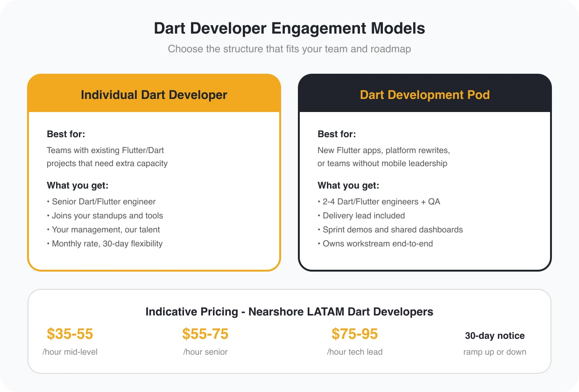Click the ramp up or down caption
Screen dimensions: 579x392
pyautogui.click(x=494, y=352)
